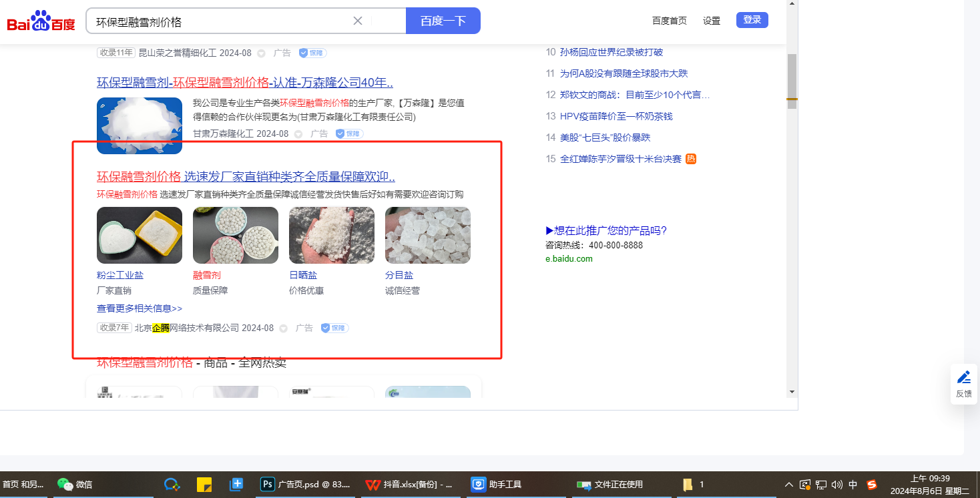Click the 分目盐 product image
Image resolution: width=980 pixels, height=498 pixels.
tap(428, 235)
